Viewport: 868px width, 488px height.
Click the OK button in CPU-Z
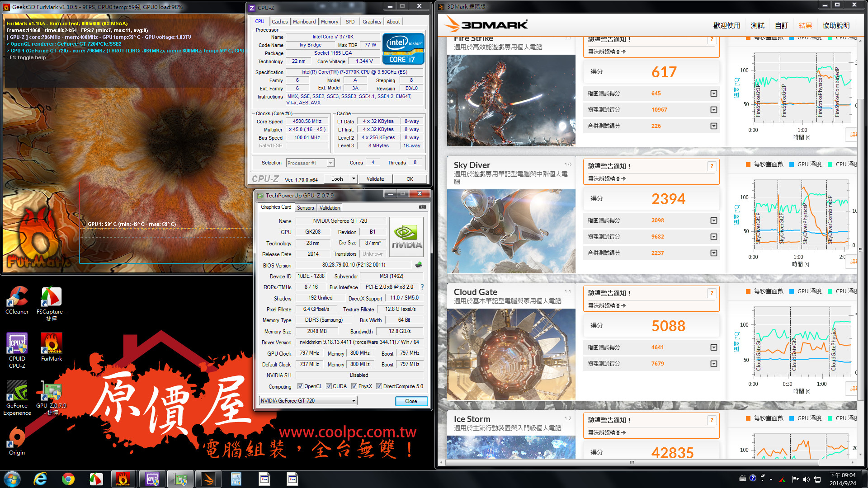pos(410,179)
